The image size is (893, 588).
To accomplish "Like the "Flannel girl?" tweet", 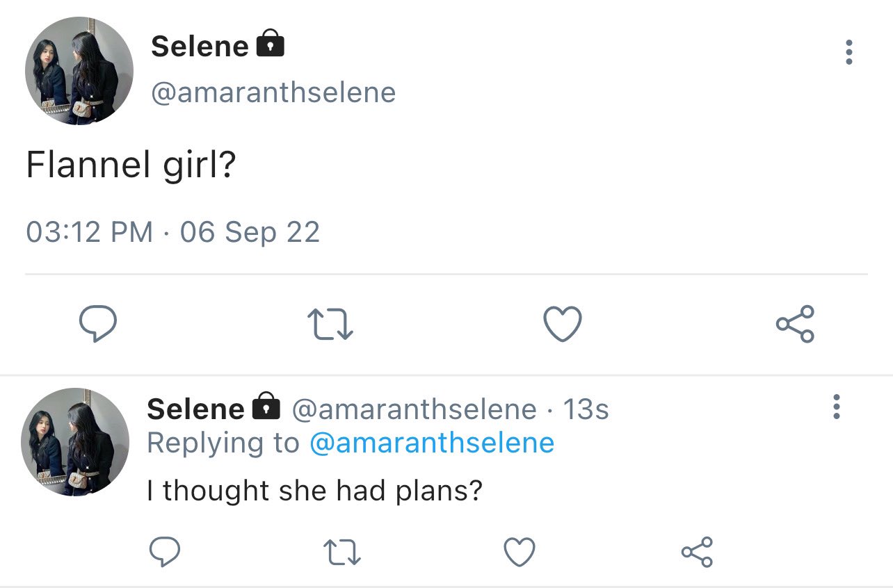I will pos(562,325).
